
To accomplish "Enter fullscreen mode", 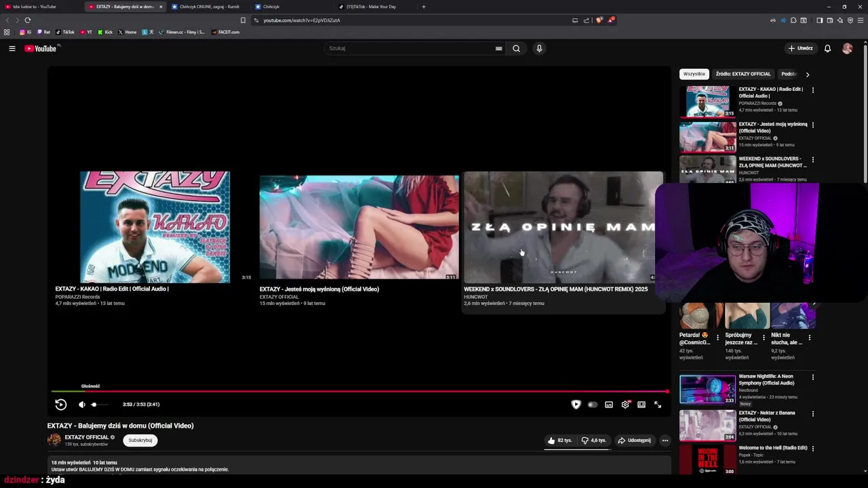I will pyautogui.click(x=658, y=405).
